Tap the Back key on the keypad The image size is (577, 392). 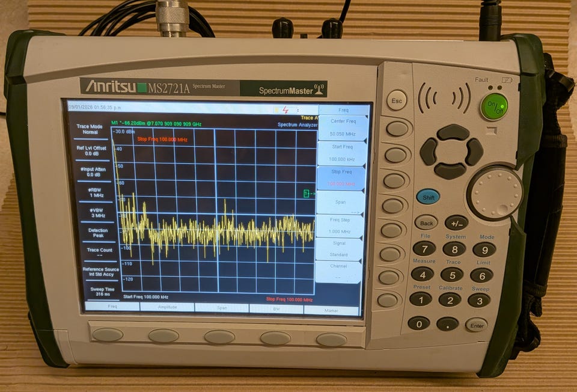click(x=426, y=223)
